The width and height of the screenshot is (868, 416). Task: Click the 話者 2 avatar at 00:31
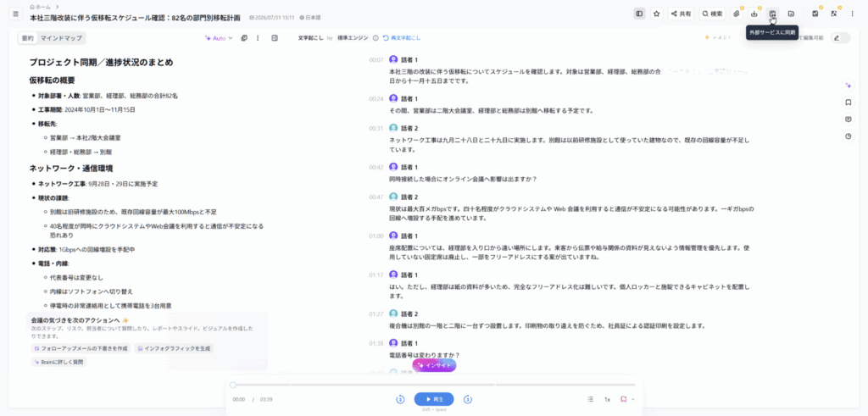click(x=393, y=128)
